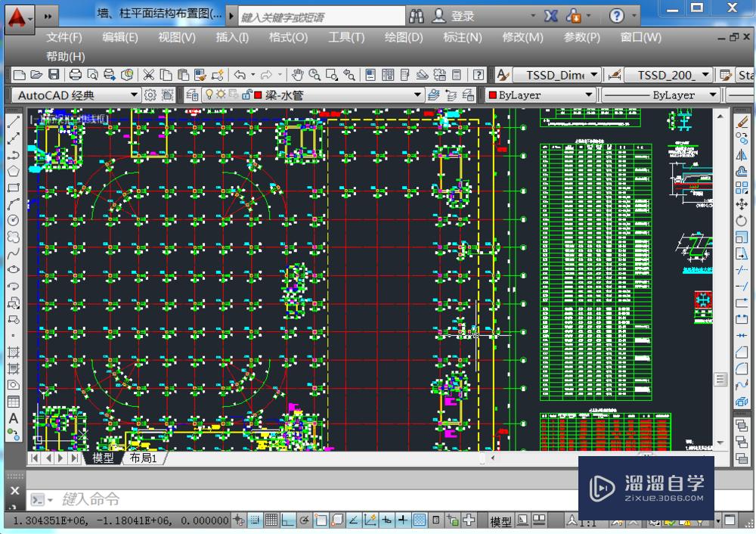
Task: Open the layer list dropdown showing 梁-水管
Action: pyautogui.click(x=417, y=94)
